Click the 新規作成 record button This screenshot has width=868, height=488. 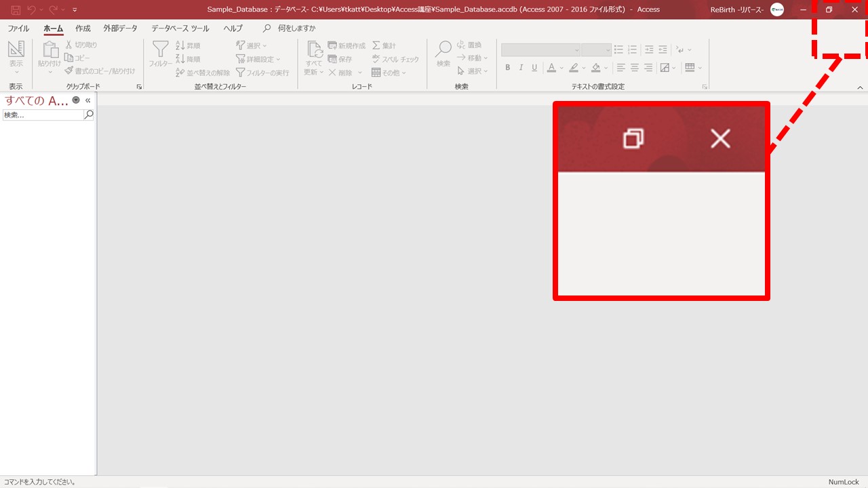coord(346,45)
